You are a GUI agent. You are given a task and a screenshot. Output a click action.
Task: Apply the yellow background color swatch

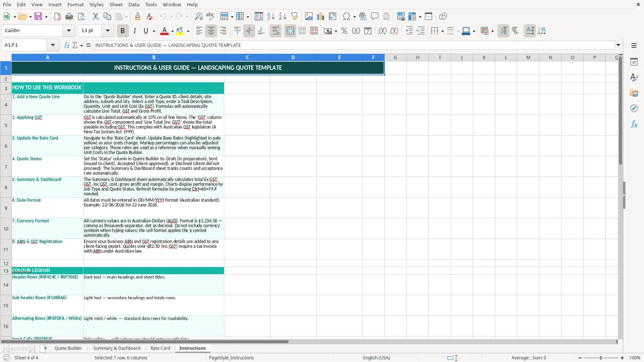(180, 31)
